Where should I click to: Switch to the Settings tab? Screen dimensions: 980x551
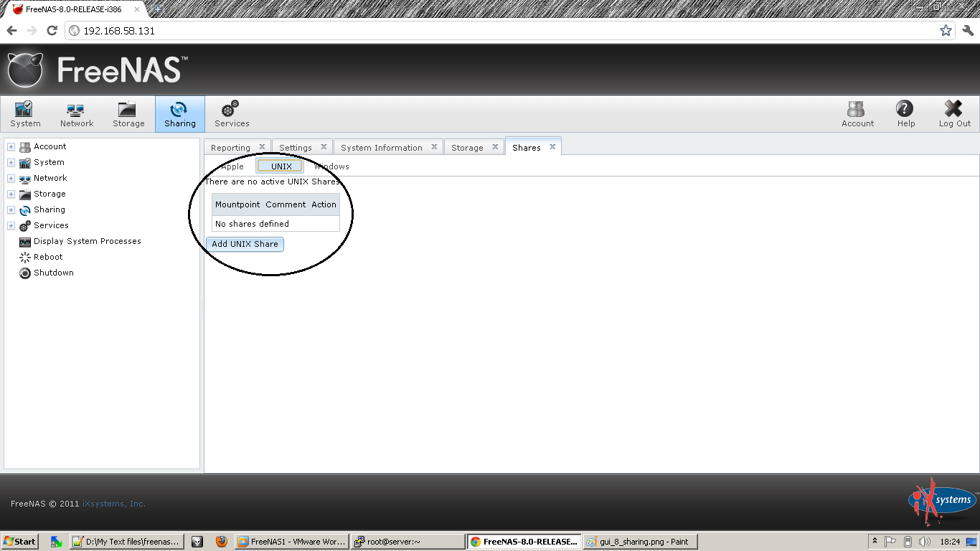296,146
